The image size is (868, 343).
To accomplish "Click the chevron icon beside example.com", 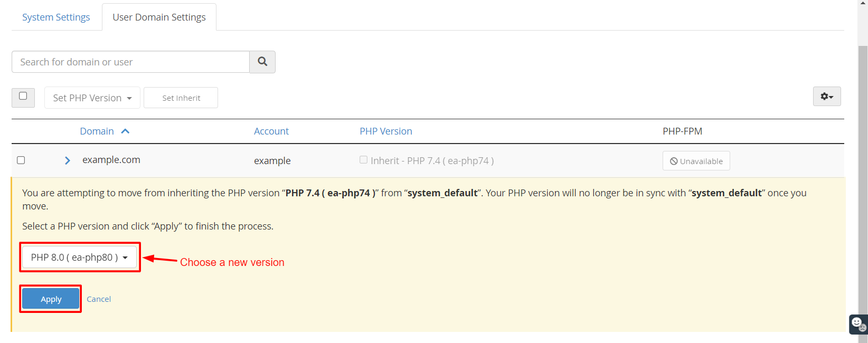I will click(x=67, y=160).
